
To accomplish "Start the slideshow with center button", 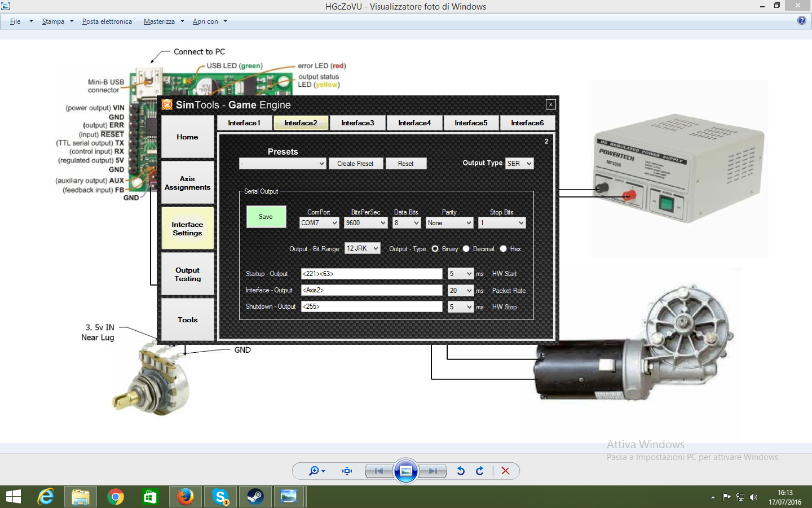I will [406, 471].
